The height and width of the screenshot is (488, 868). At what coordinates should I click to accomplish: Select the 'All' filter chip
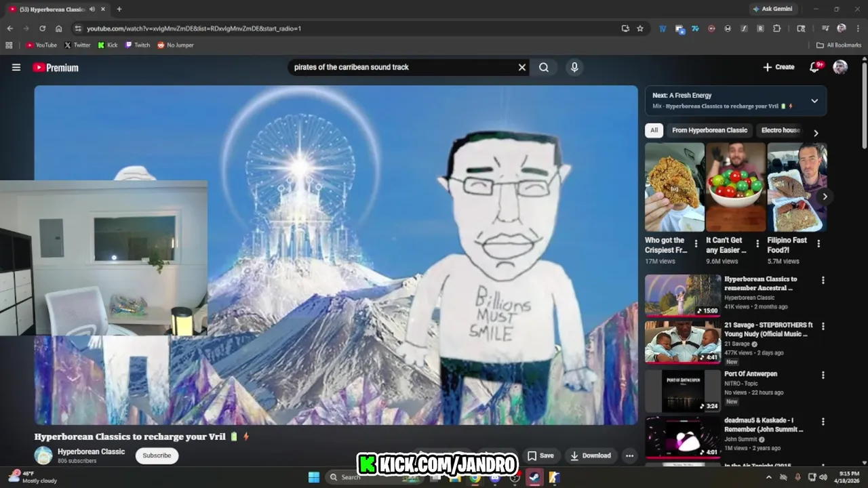click(x=654, y=130)
